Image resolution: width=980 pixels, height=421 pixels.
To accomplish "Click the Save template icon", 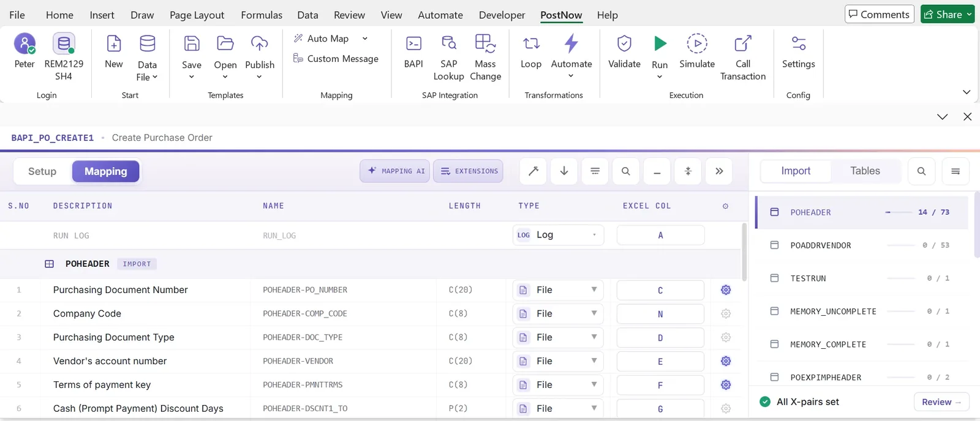I will tap(192, 43).
